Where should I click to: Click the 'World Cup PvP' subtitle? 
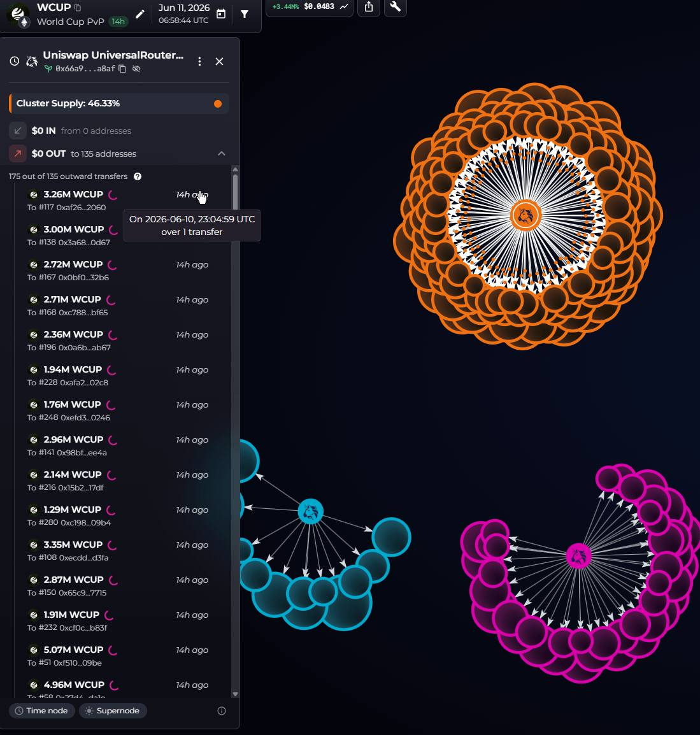pos(70,22)
